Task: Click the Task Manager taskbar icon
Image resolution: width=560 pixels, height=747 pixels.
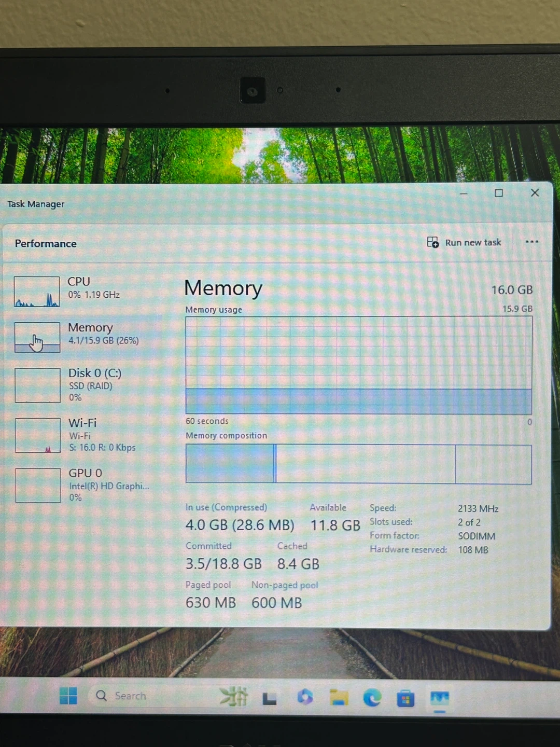Action: pyautogui.click(x=439, y=699)
